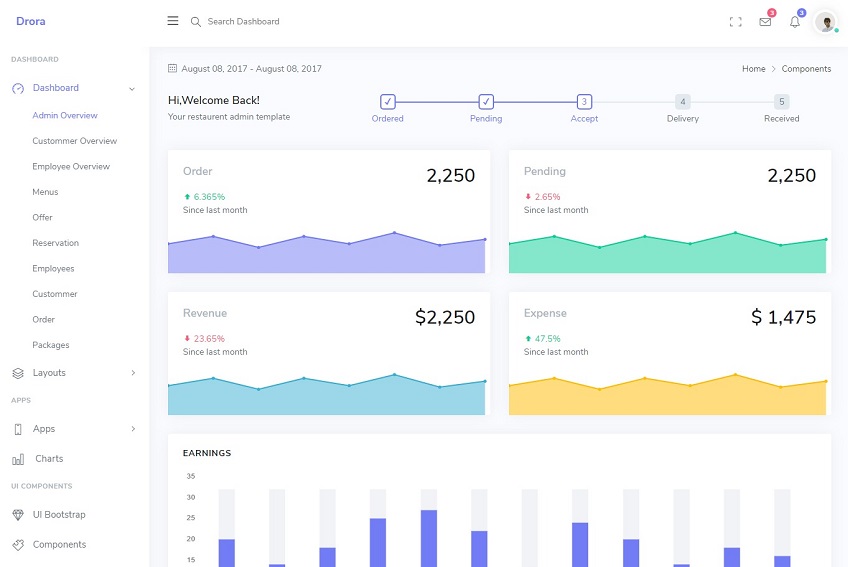
Task: Expand the Apps submenu arrow
Action: coord(133,429)
